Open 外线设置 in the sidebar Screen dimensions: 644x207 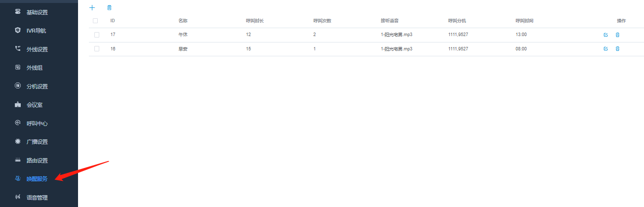coord(39,49)
